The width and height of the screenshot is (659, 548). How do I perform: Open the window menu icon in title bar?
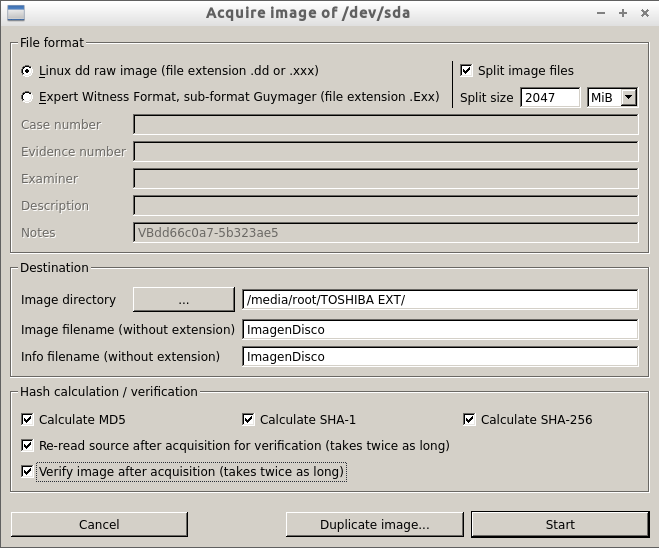tap(16, 13)
